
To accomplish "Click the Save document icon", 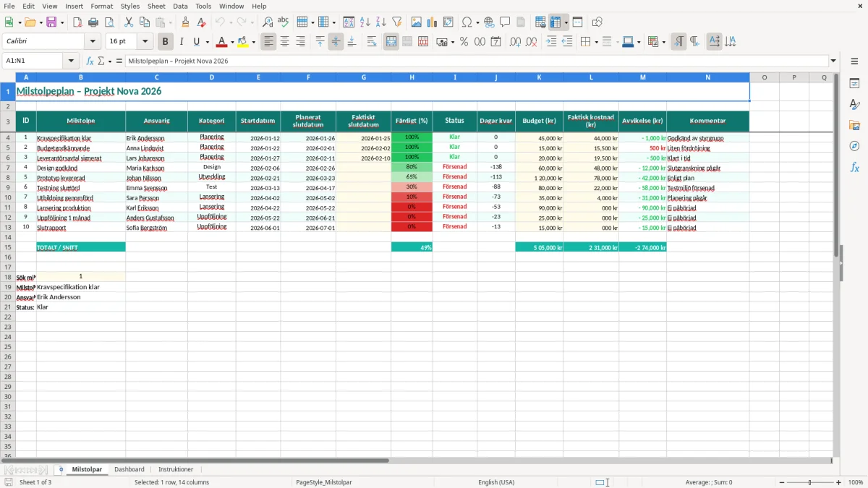I will tap(51, 22).
